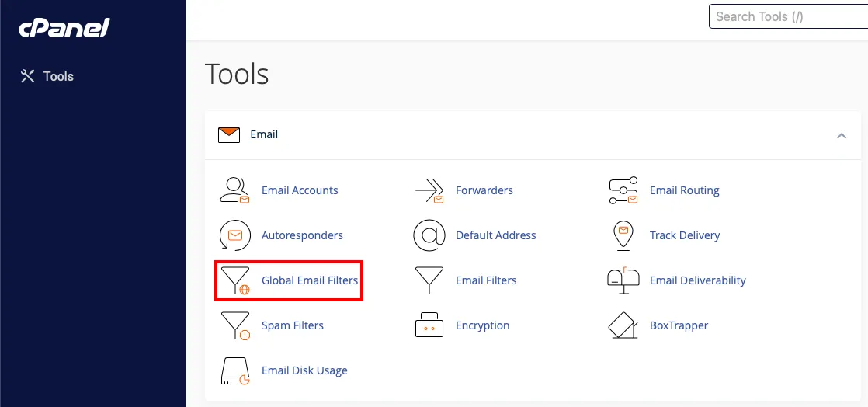Go to Email Deliverability link

(697, 280)
